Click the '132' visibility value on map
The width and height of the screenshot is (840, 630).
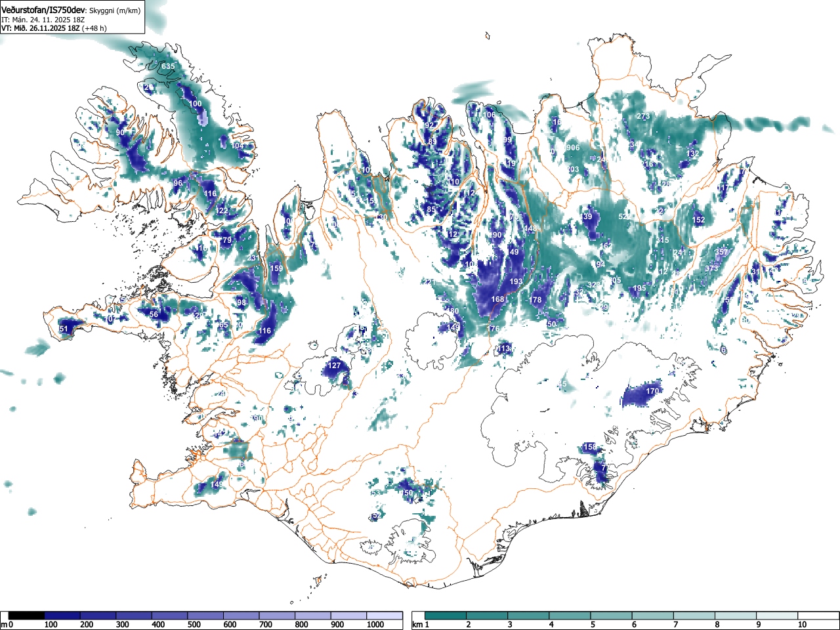pyautogui.click(x=692, y=154)
